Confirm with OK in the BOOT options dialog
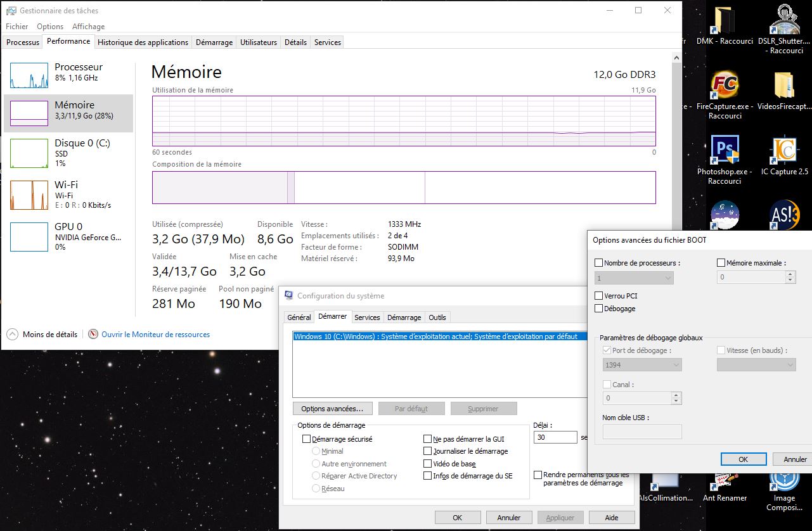This screenshot has height=531, width=812. pos(744,459)
